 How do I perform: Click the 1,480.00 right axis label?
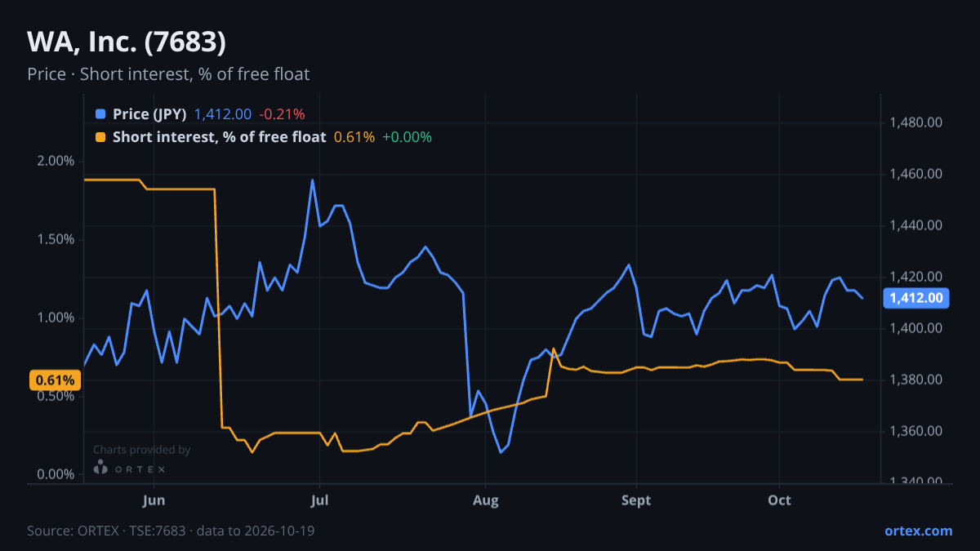tap(916, 122)
